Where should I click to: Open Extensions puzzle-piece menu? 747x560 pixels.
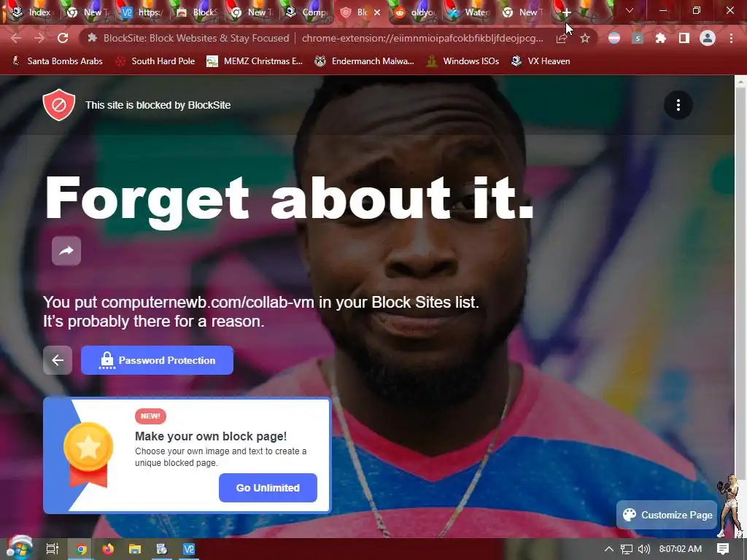click(x=661, y=38)
